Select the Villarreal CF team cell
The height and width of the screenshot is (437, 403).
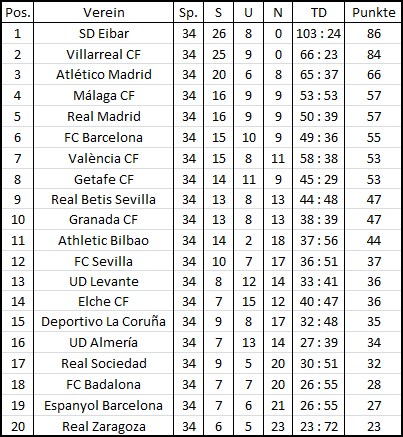coord(104,54)
